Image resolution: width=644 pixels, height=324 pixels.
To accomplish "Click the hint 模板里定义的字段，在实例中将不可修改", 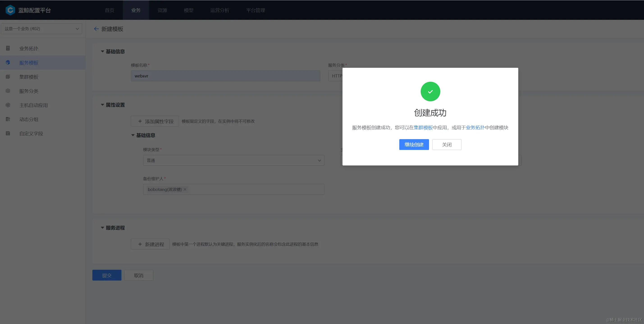I will pyautogui.click(x=218, y=121).
